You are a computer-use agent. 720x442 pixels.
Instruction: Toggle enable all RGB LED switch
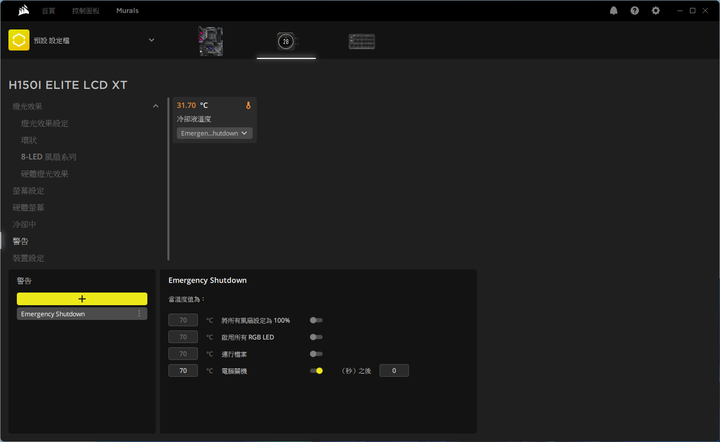(316, 337)
